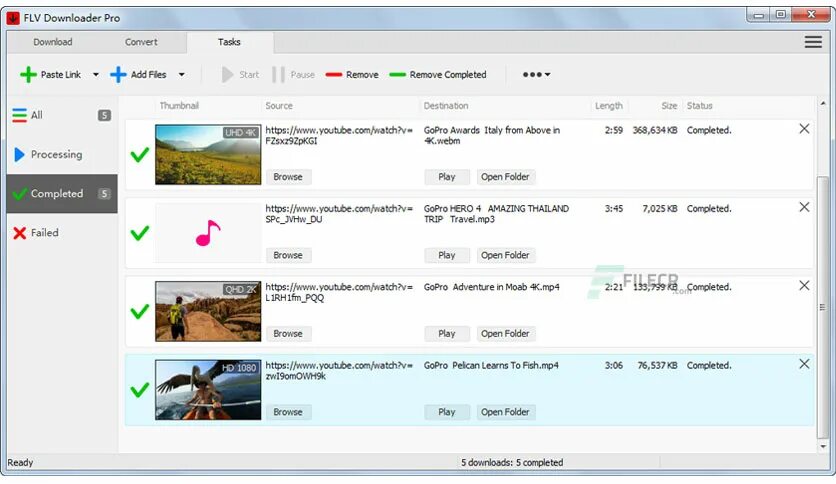Screen dimensions: 836x484
Task: Click the Adventure in Moab thumbnail
Action: [x=208, y=311]
